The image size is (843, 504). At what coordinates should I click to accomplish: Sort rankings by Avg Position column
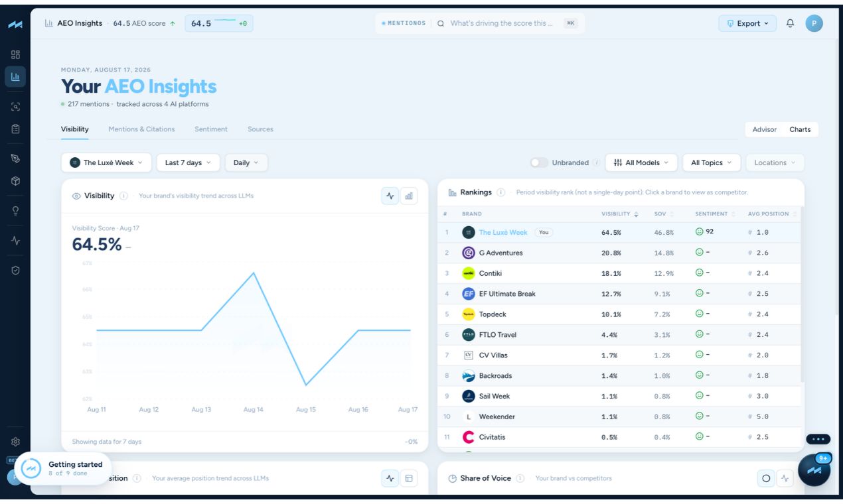coord(772,214)
